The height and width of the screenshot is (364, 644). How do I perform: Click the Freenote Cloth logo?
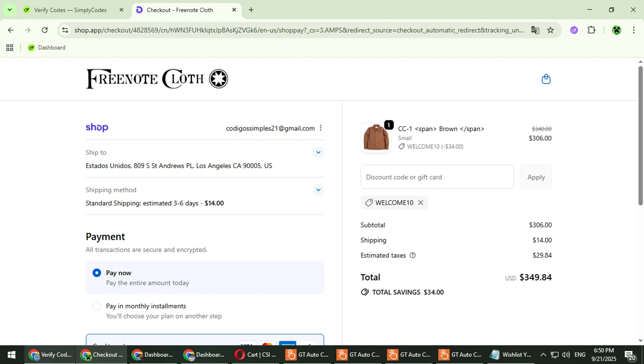(x=157, y=79)
